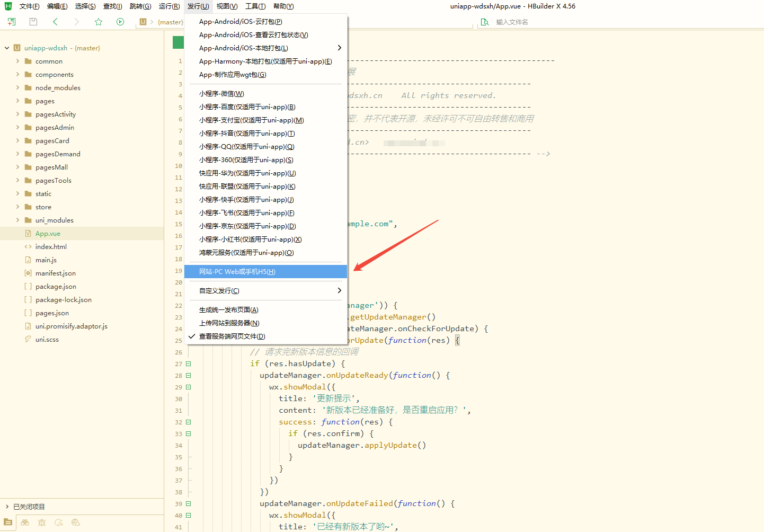Select 生成统一发布页面(A) menu item
The height and width of the screenshot is (532, 764).
(x=265, y=309)
